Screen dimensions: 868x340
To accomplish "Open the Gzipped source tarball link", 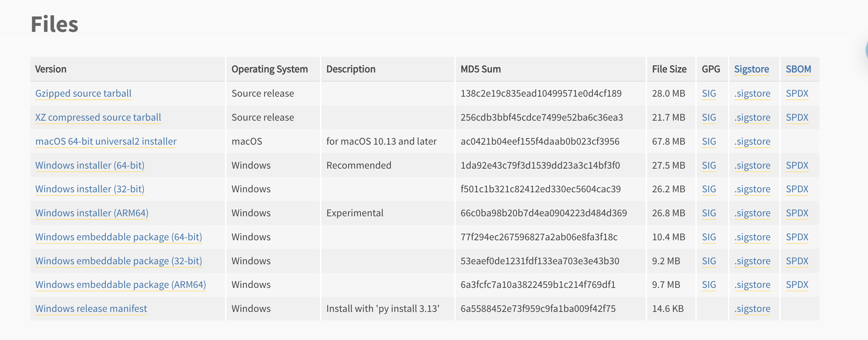I will coord(83,93).
